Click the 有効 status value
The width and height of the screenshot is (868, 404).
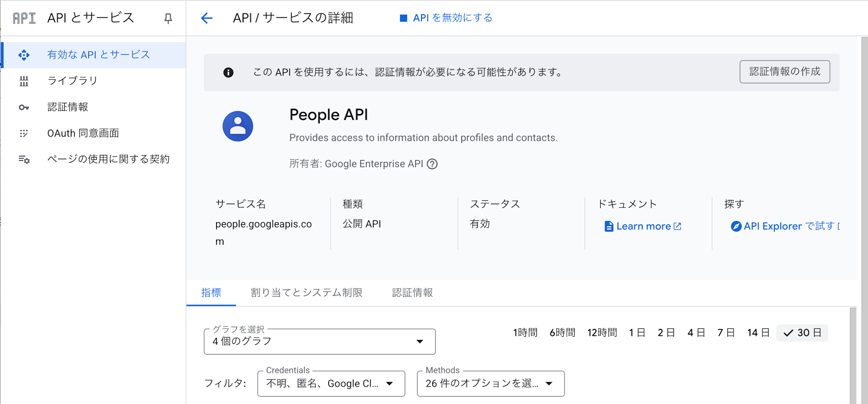480,224
